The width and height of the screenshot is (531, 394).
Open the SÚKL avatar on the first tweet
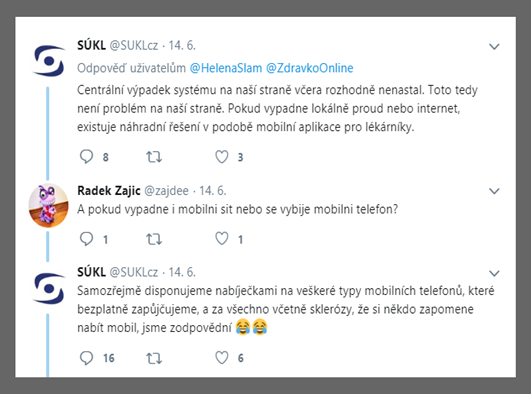(49, 61)
